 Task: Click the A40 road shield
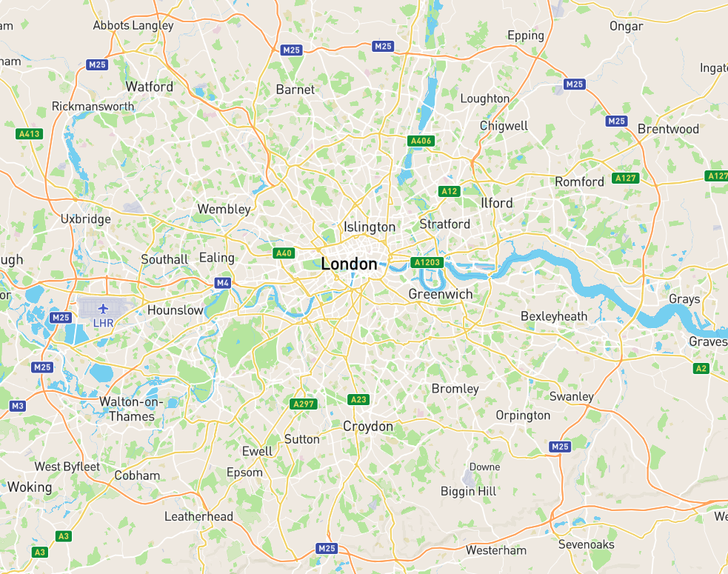(x=284, y=253)
